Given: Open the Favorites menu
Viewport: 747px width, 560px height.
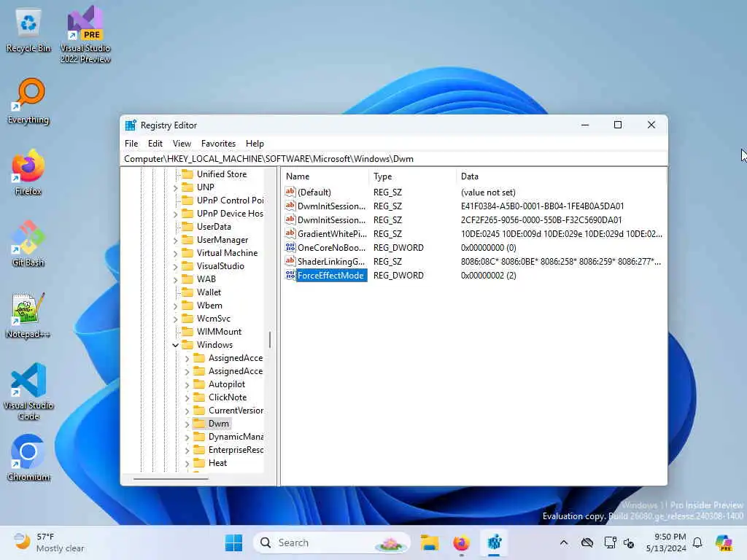Looking at the screenshot, I should [218, 144].
